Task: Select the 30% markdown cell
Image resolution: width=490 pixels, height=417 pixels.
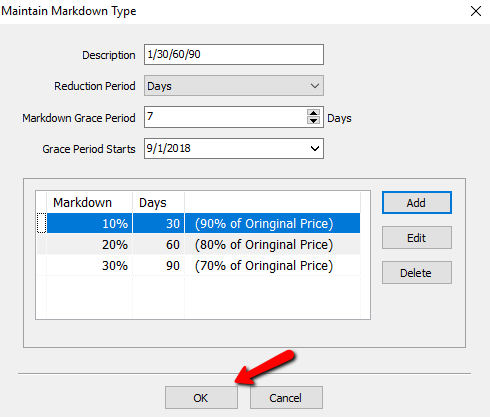Action: pyautogui.click(x=89, y=266)
